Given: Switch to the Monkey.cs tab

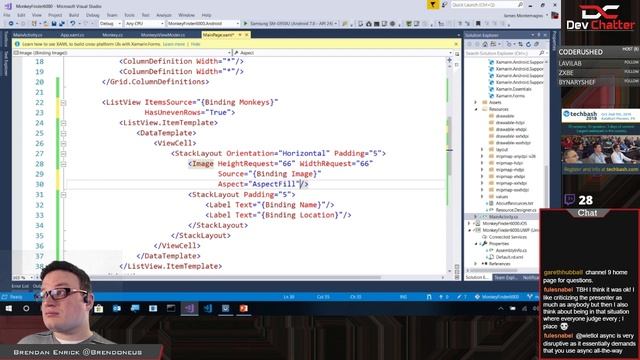Looking at the screenshot, I should coord(113,35).
